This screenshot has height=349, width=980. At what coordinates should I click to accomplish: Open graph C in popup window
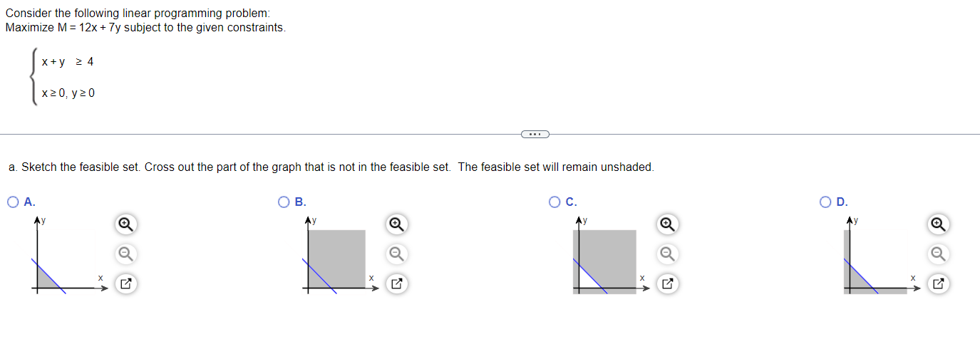[667, 284]
